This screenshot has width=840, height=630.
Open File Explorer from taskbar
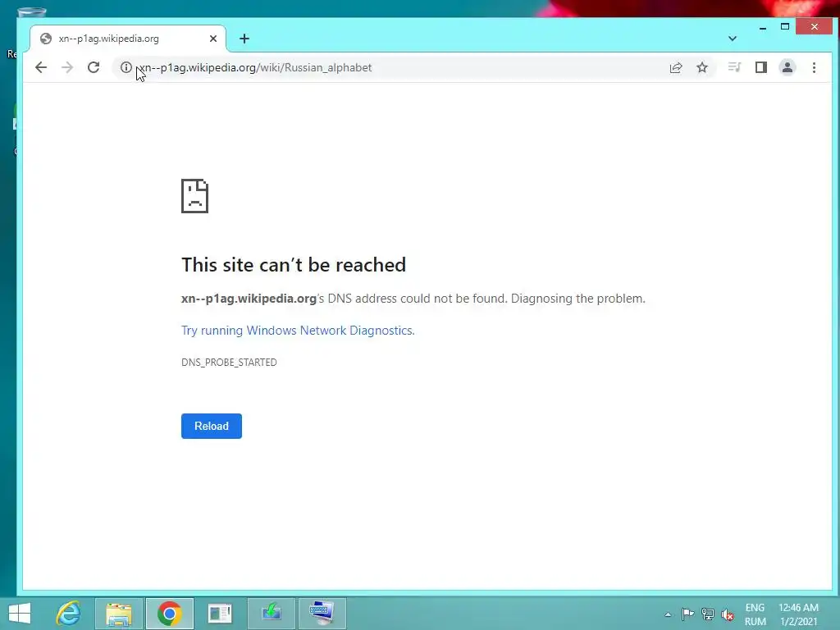click(119, 614)
